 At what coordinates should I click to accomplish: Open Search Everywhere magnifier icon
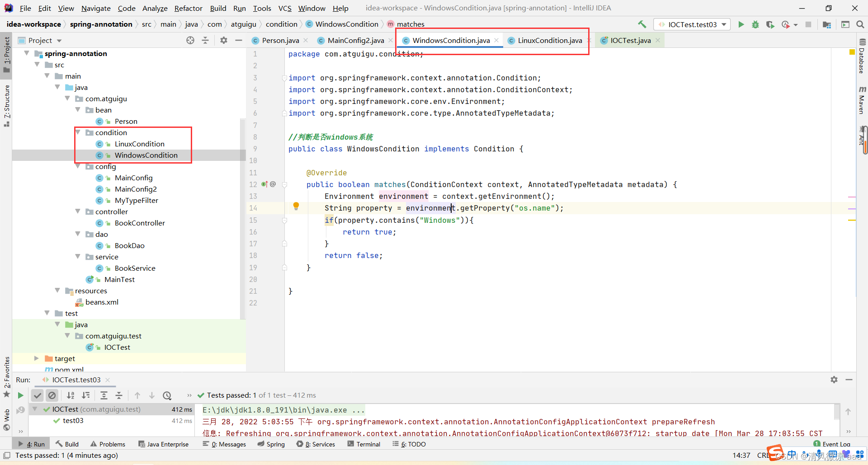pyautogui.click(x=860, y=24)
